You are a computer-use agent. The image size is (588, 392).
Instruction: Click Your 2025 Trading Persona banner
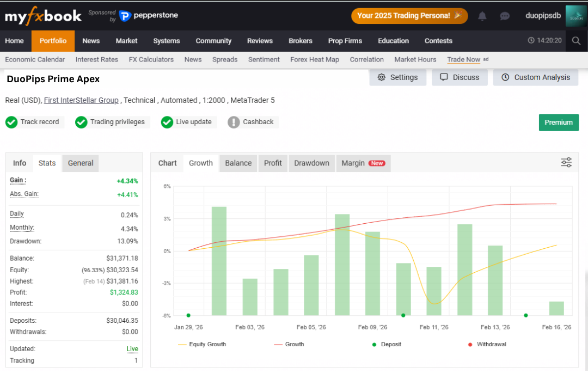(x=409, y=16)
